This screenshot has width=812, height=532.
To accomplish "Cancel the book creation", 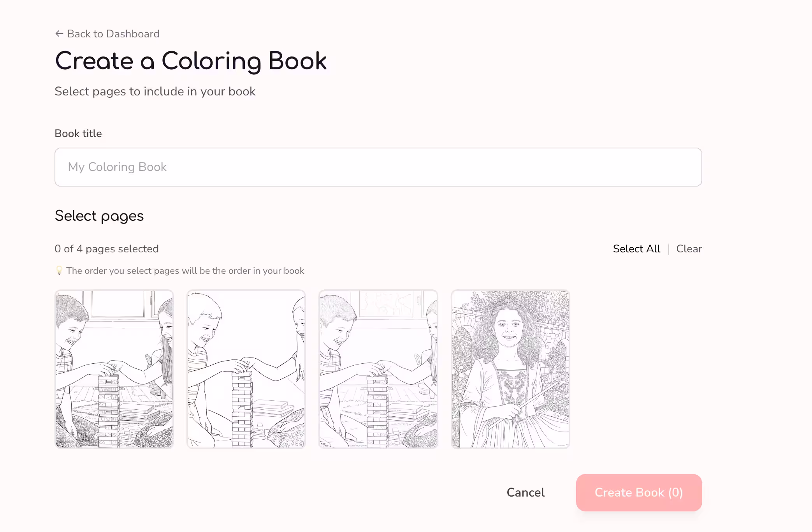I will (525, 493).
